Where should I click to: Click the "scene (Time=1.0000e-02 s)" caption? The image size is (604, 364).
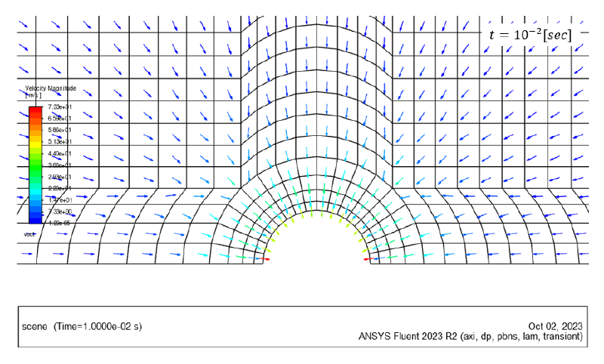pyautogui.click(x=82, y=326)
